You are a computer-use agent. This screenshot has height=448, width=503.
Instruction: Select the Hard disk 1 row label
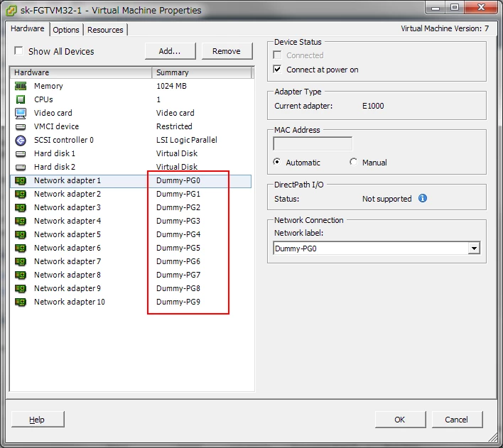[55, 153]
